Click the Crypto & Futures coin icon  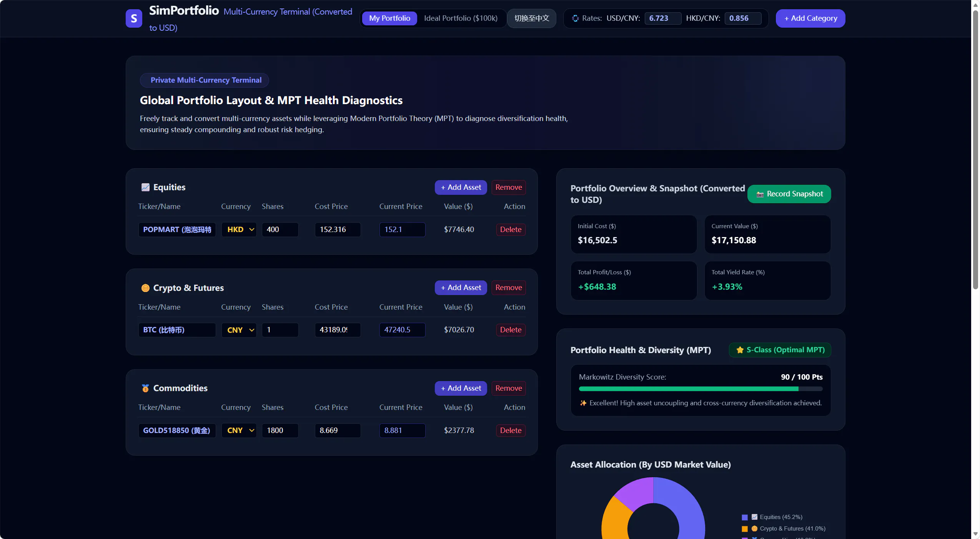(x=145, y=288)
